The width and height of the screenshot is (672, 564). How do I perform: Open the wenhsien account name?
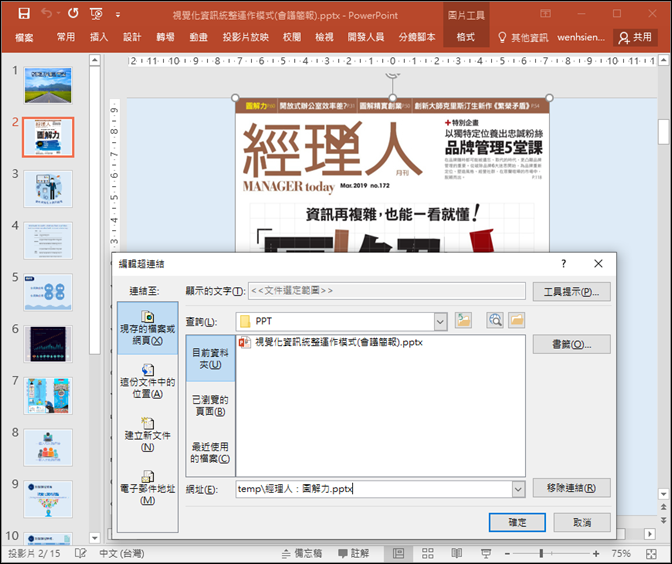pos(581,37)
